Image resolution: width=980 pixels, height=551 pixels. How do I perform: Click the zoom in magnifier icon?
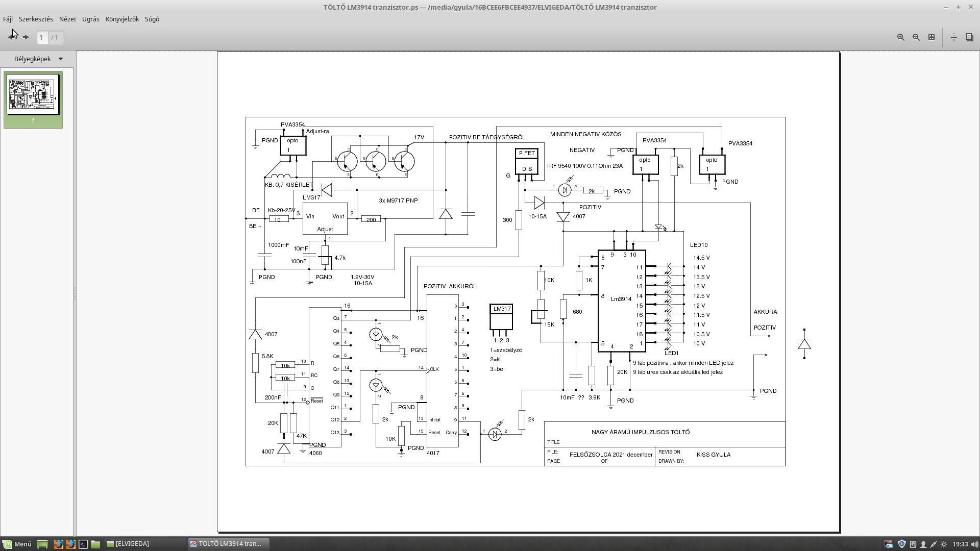901,37
